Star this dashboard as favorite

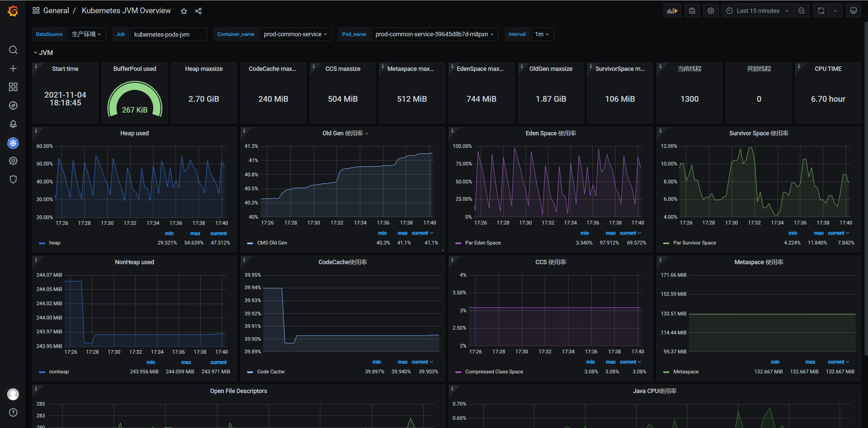(184, 11)
